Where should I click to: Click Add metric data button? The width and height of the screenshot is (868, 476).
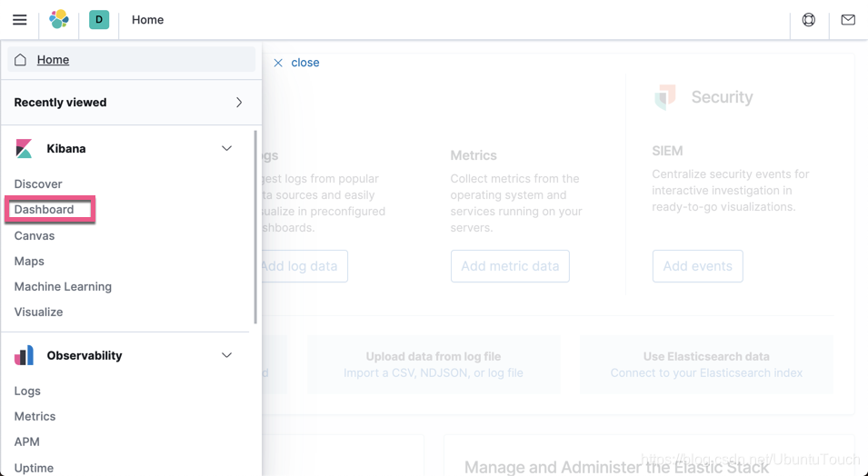[x=510, y=266]
